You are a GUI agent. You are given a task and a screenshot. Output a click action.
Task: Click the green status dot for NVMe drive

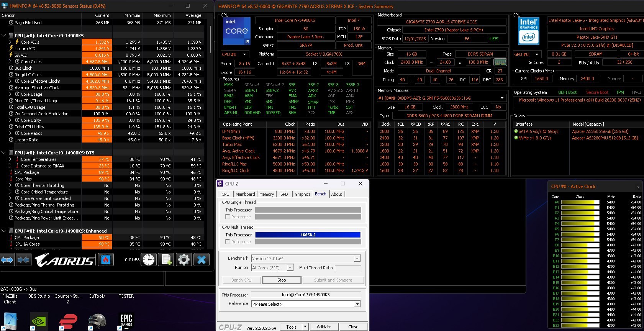tap(516, 138)
